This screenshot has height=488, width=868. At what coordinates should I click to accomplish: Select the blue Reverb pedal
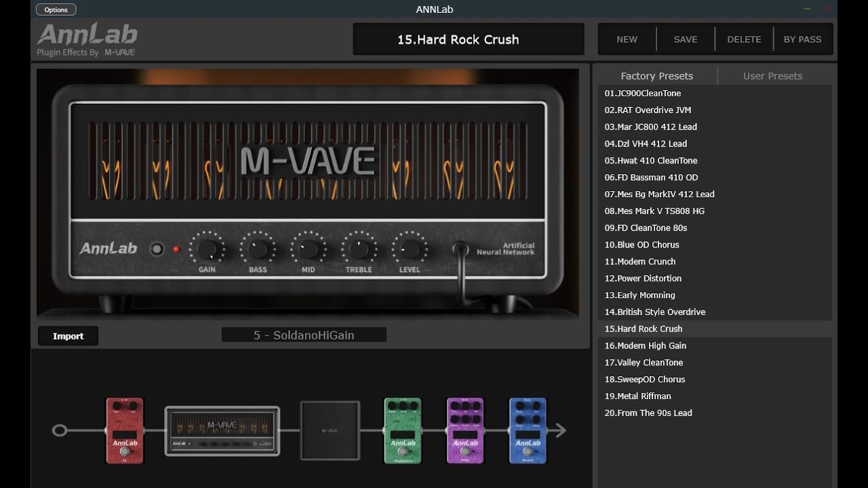click(528, 430)
